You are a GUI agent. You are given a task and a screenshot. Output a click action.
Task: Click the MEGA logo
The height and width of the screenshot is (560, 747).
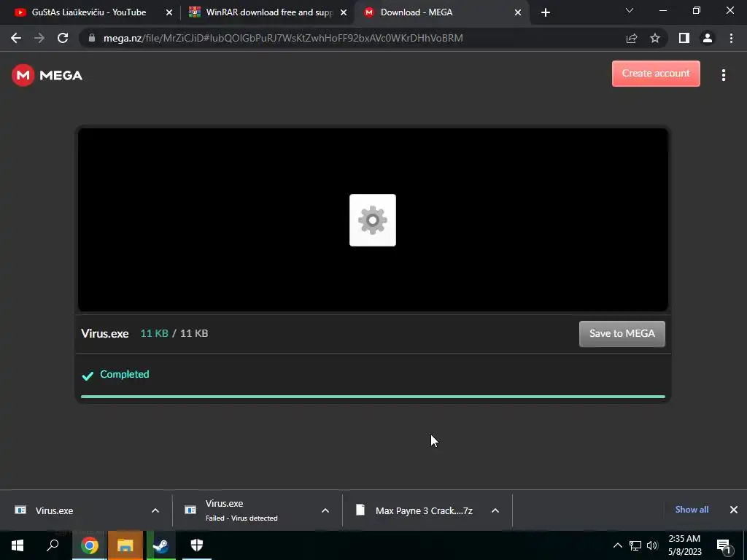(x=47, y=75)
